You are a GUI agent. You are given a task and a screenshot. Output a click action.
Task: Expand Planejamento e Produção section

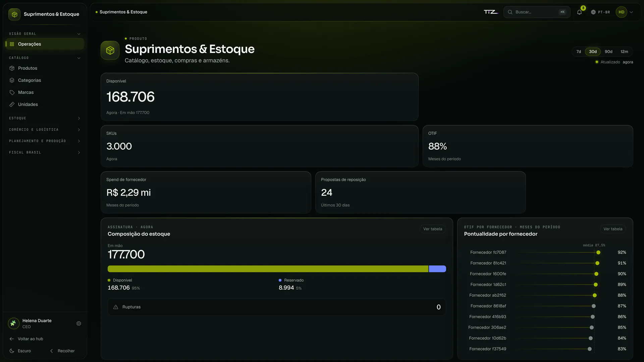click(x=45, y=141)
